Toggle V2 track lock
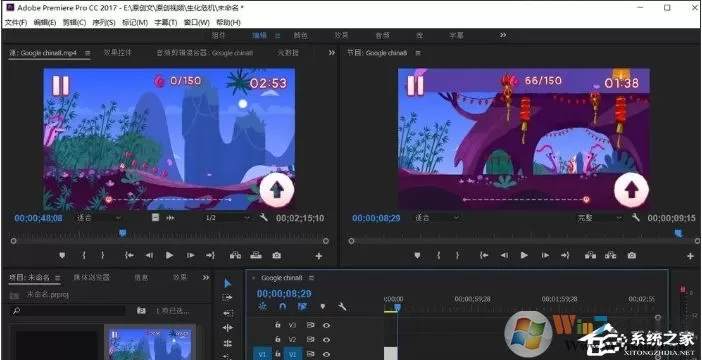 (278, 339)
